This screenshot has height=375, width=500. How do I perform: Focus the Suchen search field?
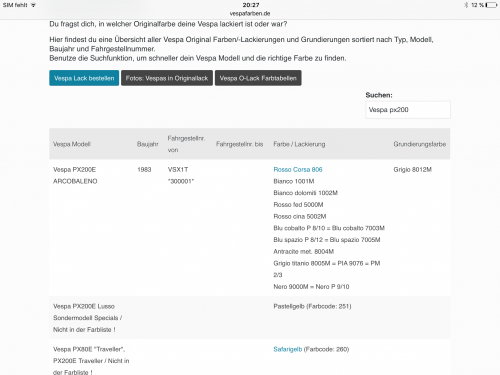[408, 110]
